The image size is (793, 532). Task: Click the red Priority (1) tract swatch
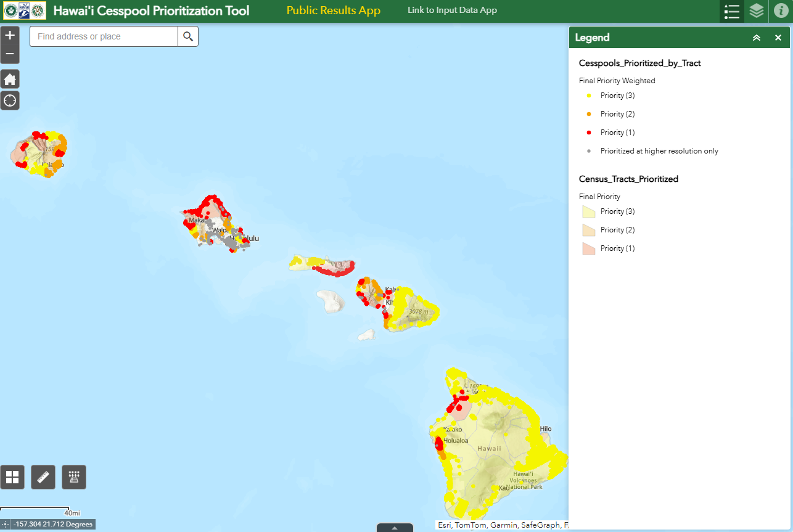tap(588, 248)
